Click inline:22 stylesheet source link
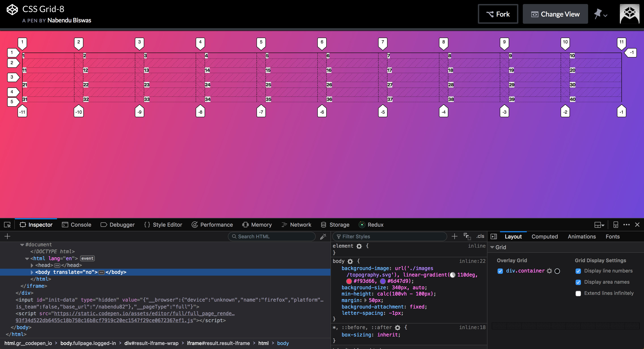Screen dimensions: 644x349 click(x=472, y=261)
